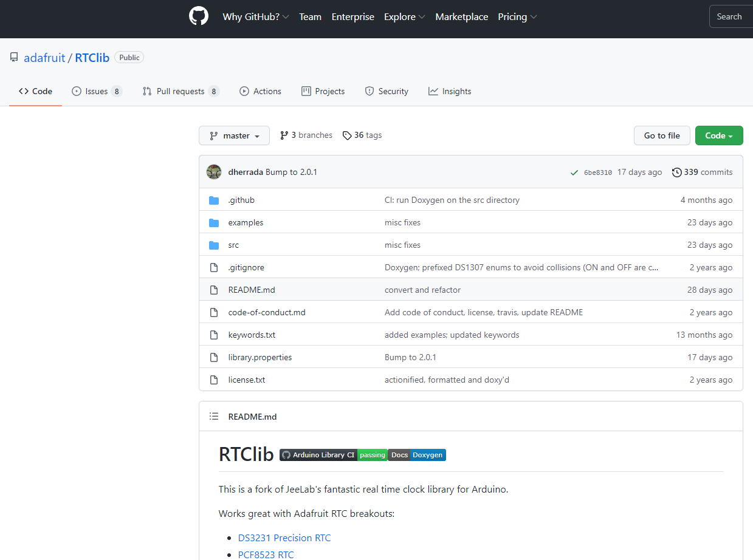
Task: Switch to the Issues tab
Action: point(97,92)
